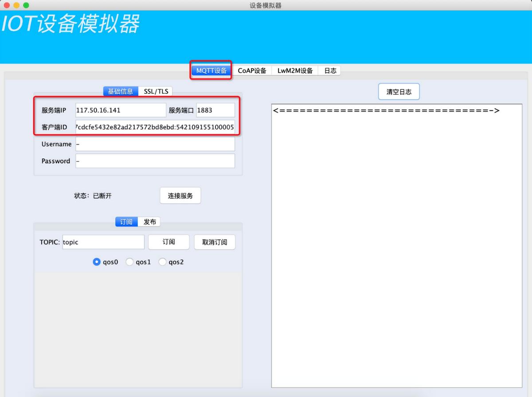Click the 连接服务 button
Screen dimensions: 532x397
coord(180,195)
